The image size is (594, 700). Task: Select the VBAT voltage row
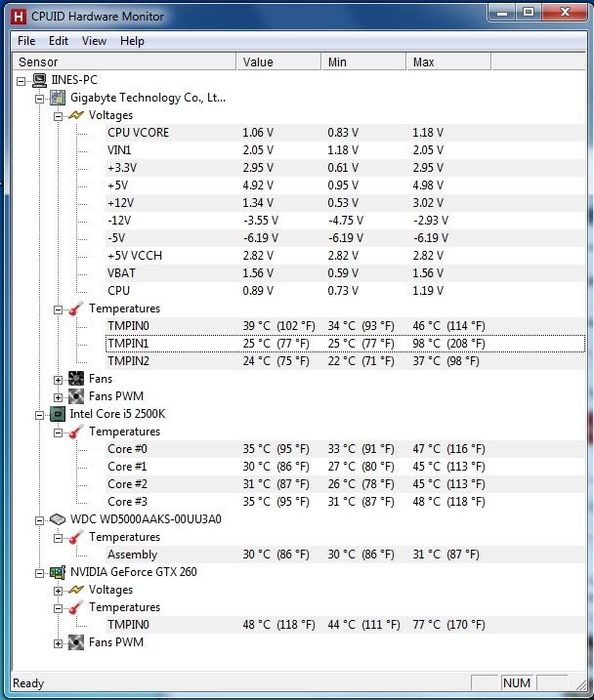(x=346, y=273)
